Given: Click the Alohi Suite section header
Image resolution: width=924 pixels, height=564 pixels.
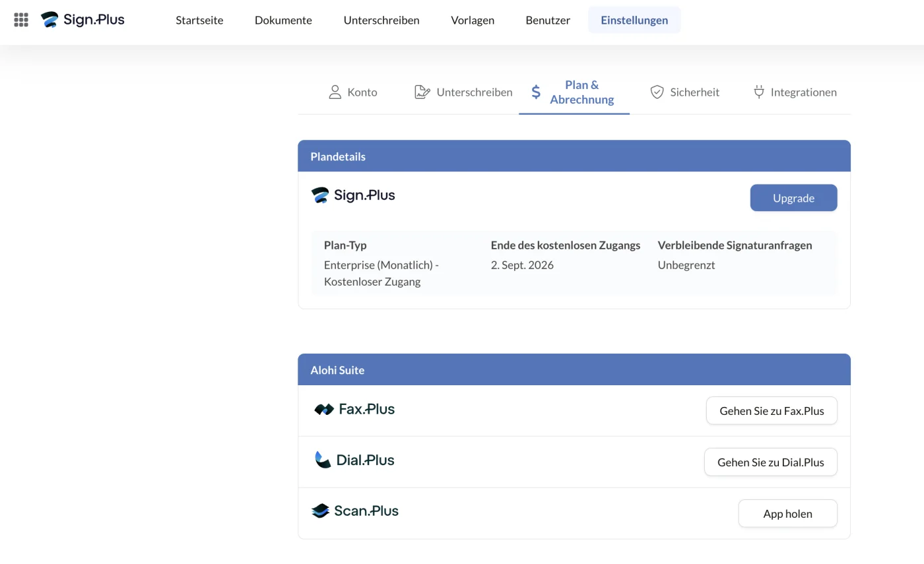Looking at the screenshot, I should [x=574, y=370].
